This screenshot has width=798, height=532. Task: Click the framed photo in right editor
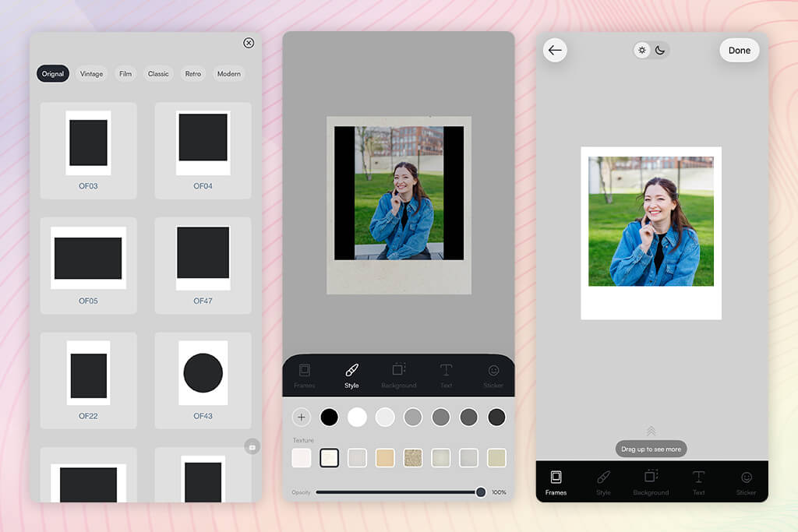coord(651,233)
